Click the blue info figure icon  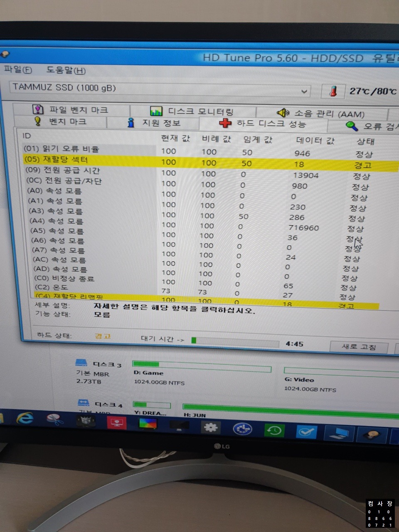(x=131, y=123)
